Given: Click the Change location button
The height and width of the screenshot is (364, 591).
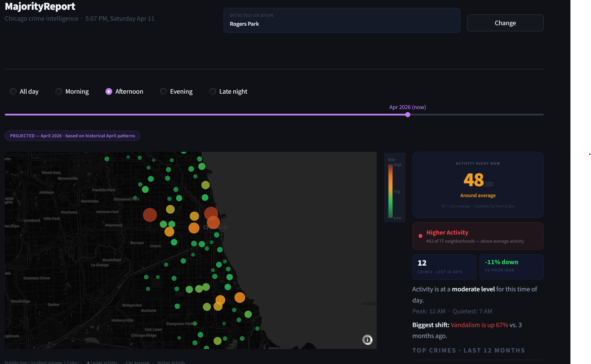Looking at the screenshot, I should coord(505,23).
